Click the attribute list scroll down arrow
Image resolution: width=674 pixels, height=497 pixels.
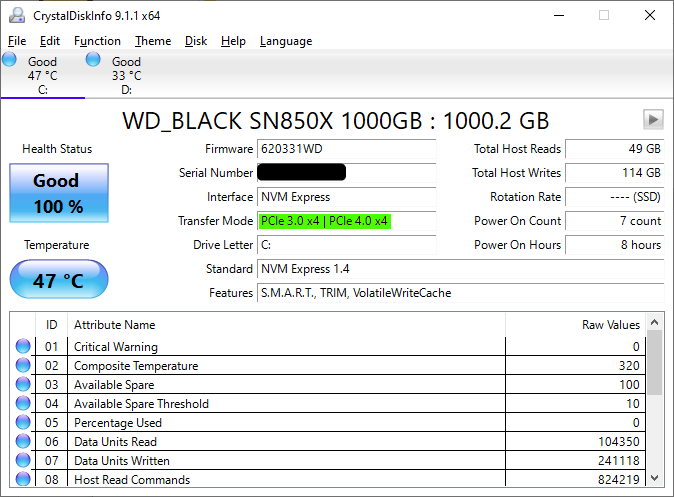(x=655, y=478)
